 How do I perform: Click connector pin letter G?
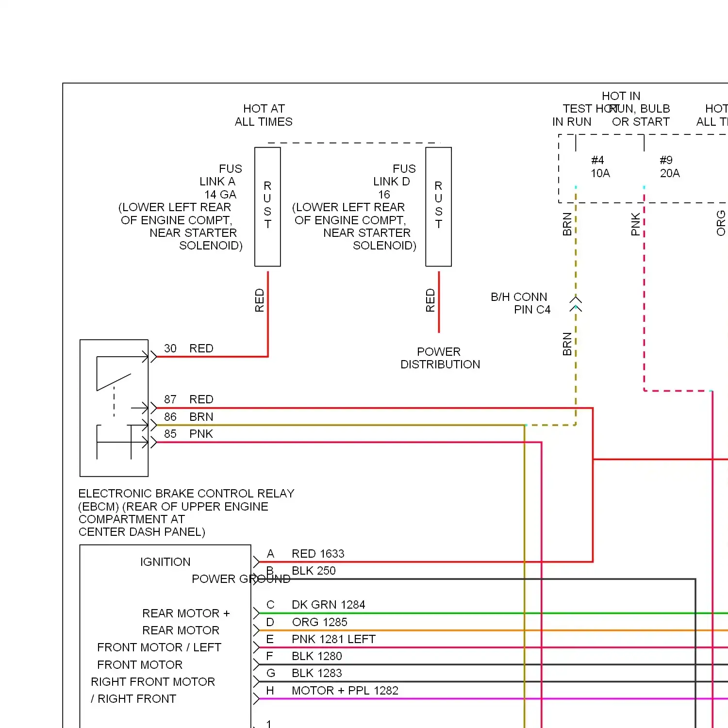(271, 673)
